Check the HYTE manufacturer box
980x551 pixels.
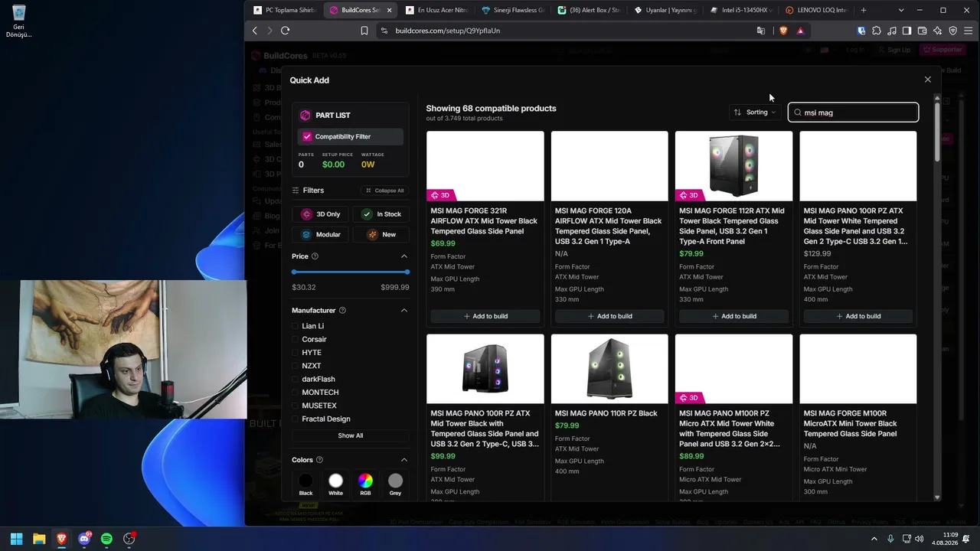pyautogui.click(x=295, y=353)
